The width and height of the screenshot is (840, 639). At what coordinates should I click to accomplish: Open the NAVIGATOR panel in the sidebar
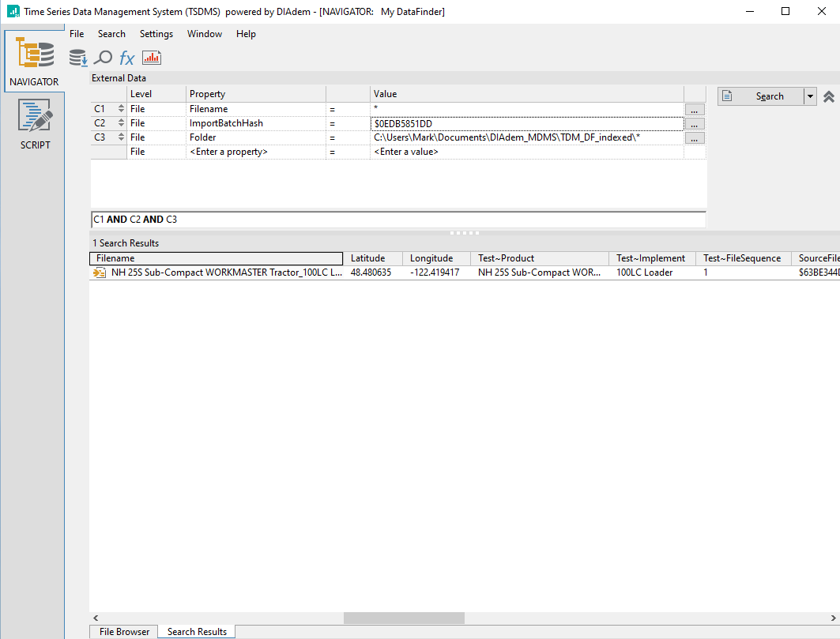pos(32,61)
